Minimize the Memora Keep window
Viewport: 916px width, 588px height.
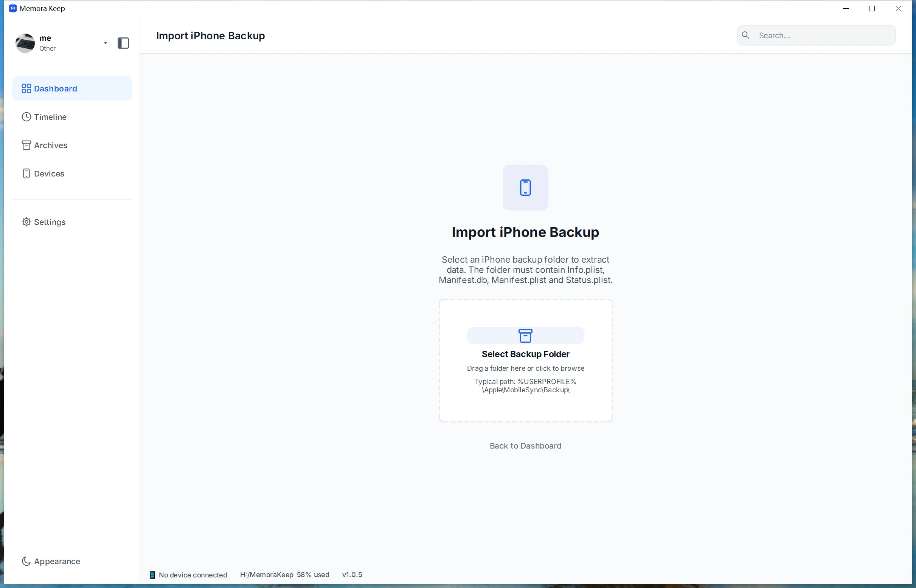click(846, 8)
